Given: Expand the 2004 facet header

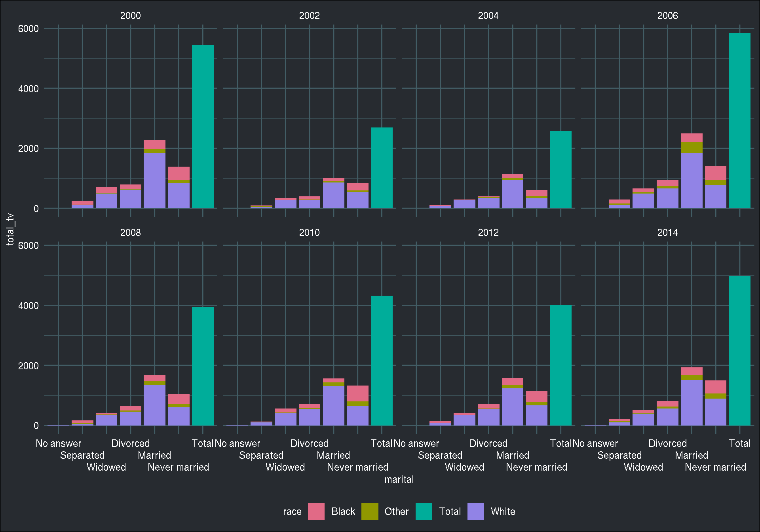Looking at the screenshot, I should point(488,16).
